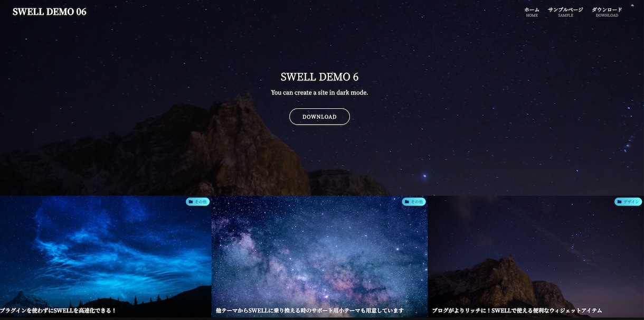Click the SWELL DEMO 06 site logo
The height and width of the screenshot is (320, 644).
50,12
